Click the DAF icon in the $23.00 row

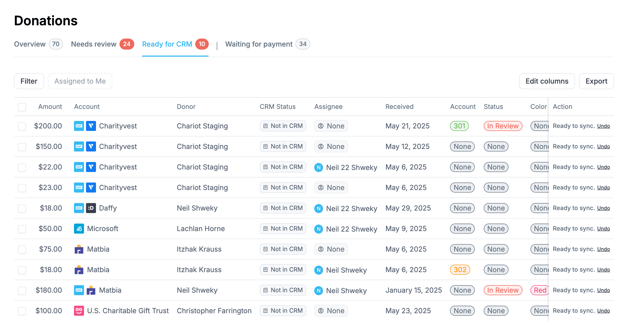click(x=79, y=188)
